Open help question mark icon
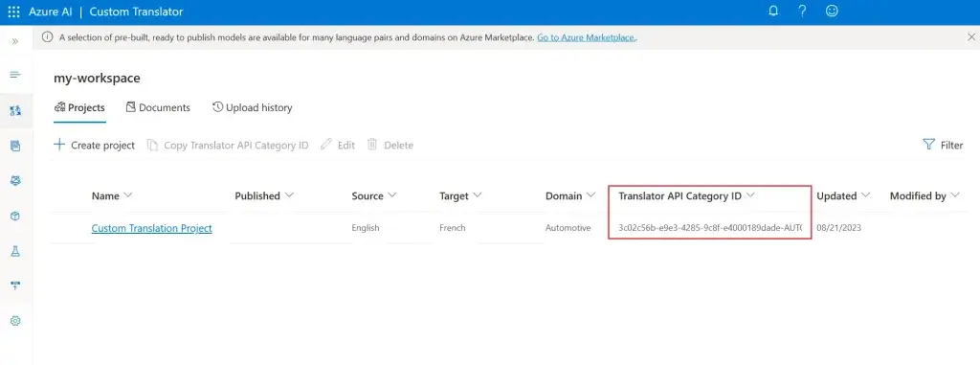The width and height of the screenshot is (980, 365). coord(803,11)
